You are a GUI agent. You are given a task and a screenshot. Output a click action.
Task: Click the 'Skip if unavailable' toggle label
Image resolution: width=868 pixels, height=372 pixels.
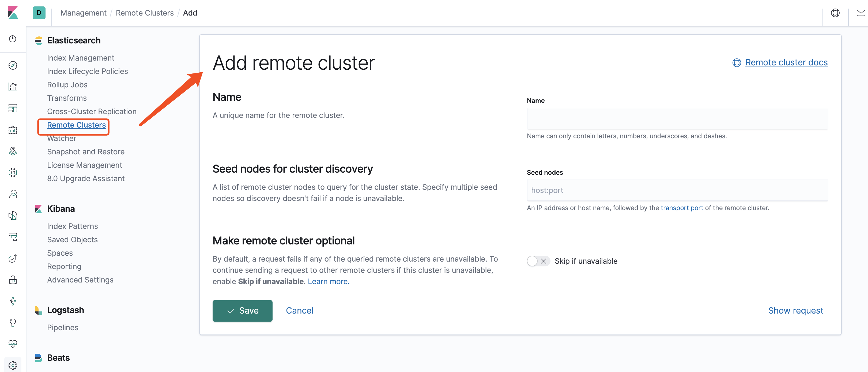[x=586, y=261]
